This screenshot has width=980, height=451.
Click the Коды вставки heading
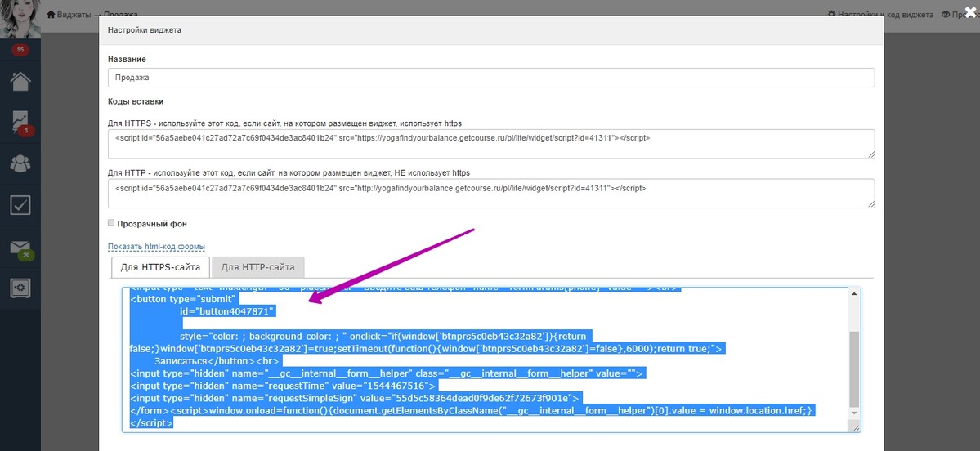pos(136,101)
